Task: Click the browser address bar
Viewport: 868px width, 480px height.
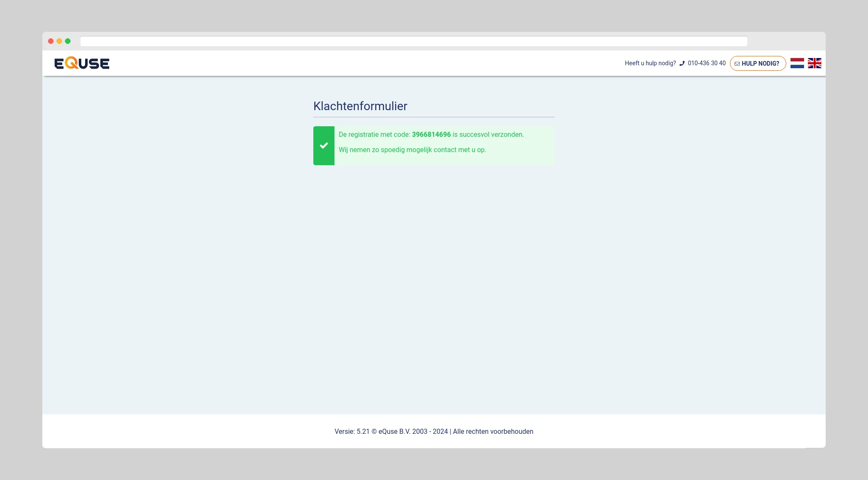Action: pos(413,41)
